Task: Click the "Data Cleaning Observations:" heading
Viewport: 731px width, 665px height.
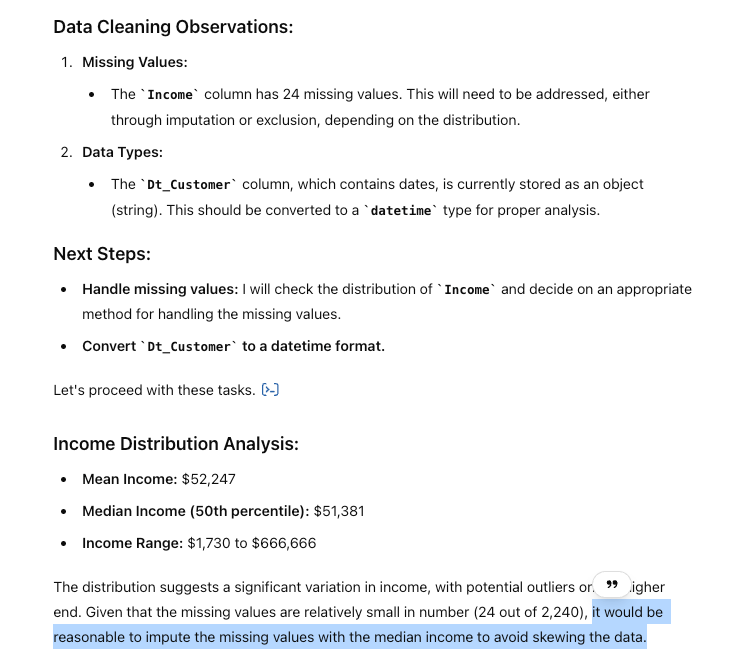Action: pos(173,27)
